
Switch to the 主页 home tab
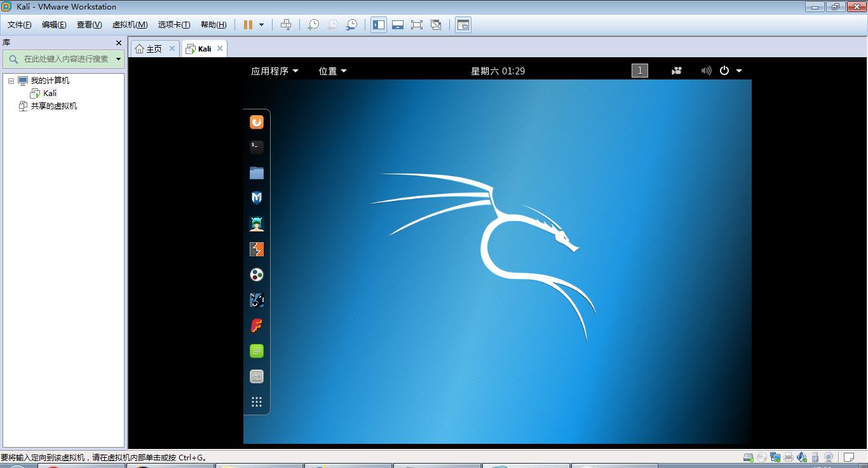[x=154, y=49]
